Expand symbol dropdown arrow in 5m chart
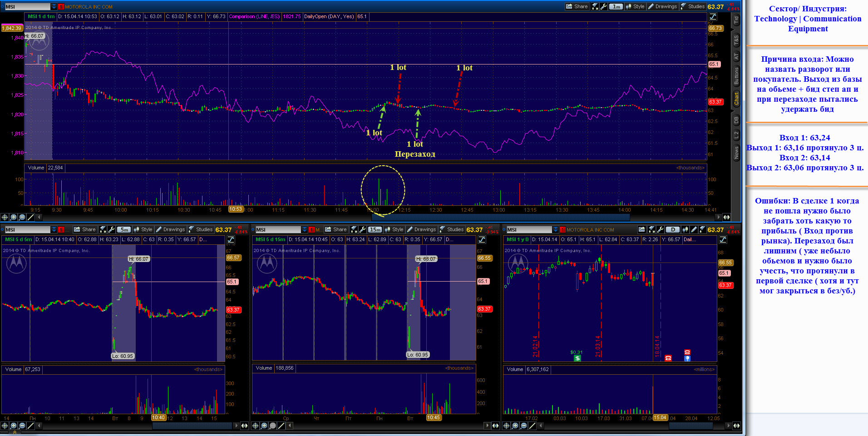 (54, 230)
